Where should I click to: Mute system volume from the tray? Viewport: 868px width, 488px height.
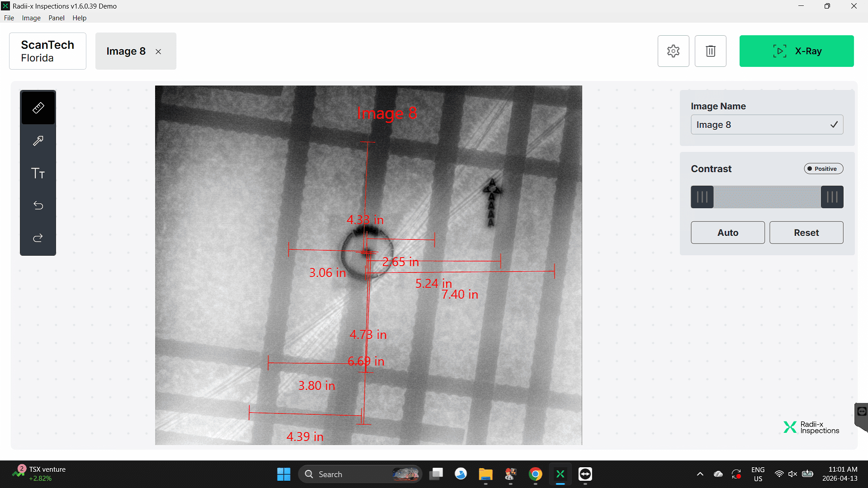point(793,474)
